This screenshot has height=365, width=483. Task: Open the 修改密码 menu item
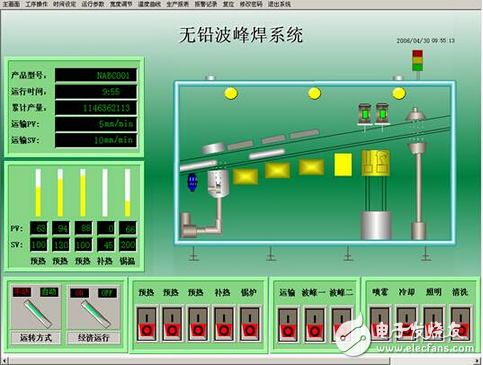pos(251,4)
